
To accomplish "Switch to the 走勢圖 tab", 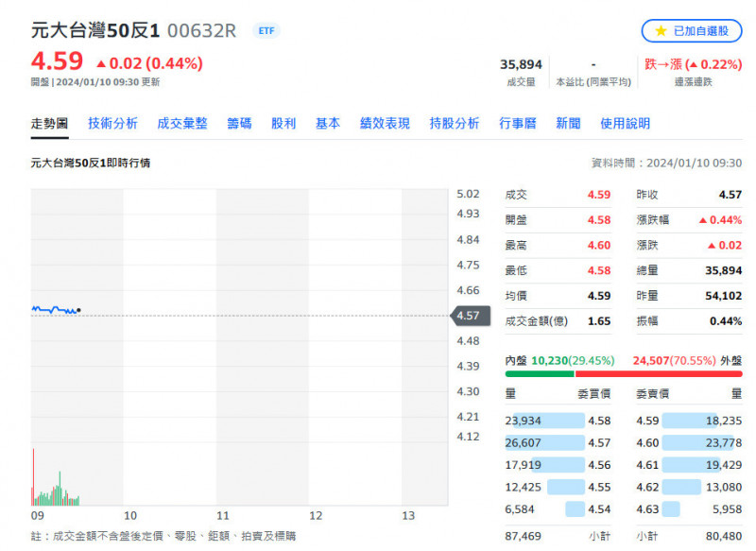I will pyautogui.click(x=49, y=124).
